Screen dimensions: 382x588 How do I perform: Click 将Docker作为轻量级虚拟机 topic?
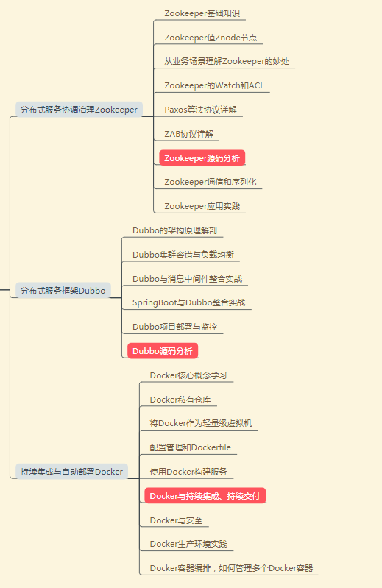[201, 423]
